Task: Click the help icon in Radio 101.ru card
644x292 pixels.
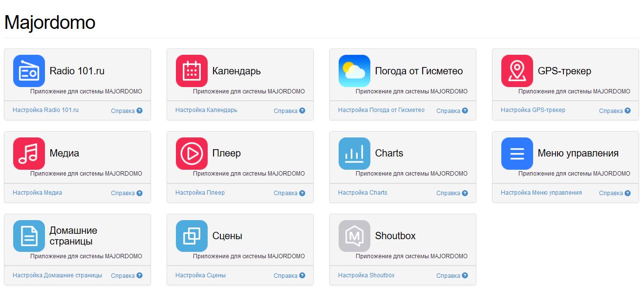Action: coord(139,111)
